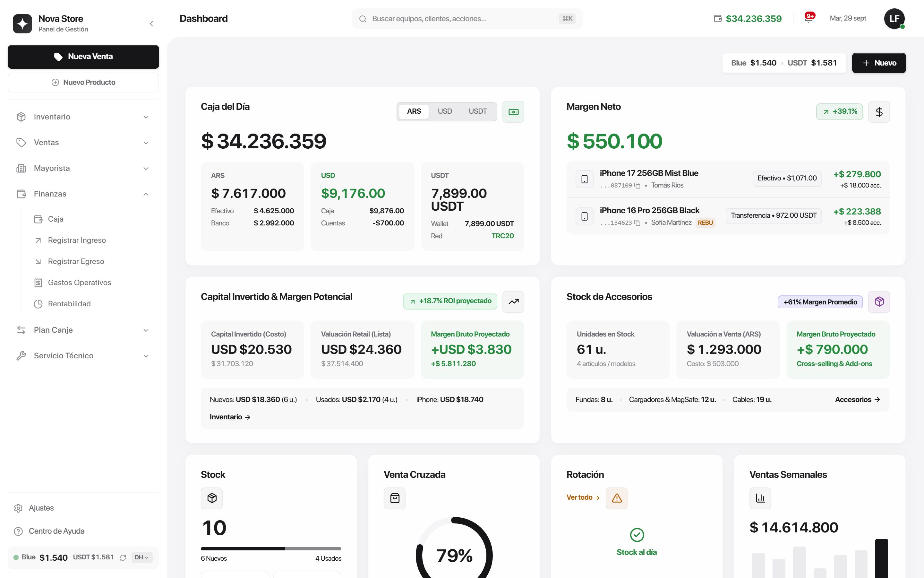Click the Stock Nuevos/Usados progress bar
This screenshot has height=578, width=924.
click(x=271, y=548)
